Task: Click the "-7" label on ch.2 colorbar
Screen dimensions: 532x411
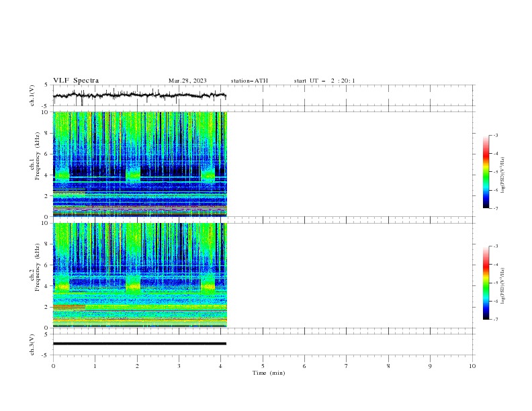Action: pyautogui.click(x=496, y=320)
